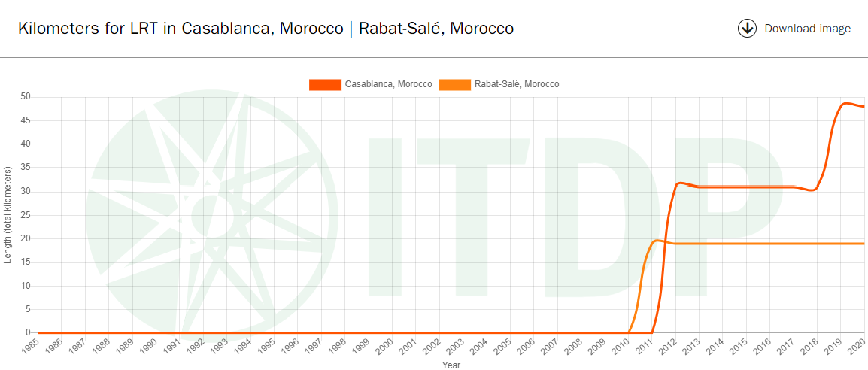This screenshot has height=370, width=868.
Task: Click the Rabat-Salé line peak near 2011
Action: pos(657,241)
